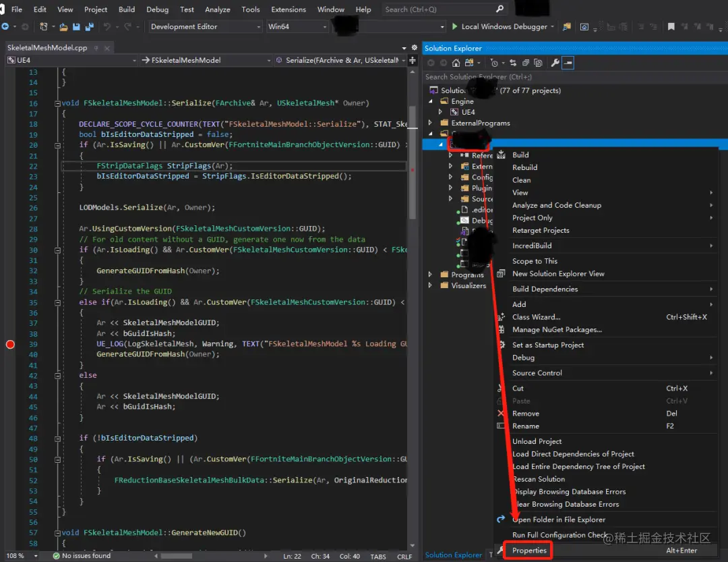728x562 pixels.
Task: Expand the UE4 project node
Action: click(440, 111)
